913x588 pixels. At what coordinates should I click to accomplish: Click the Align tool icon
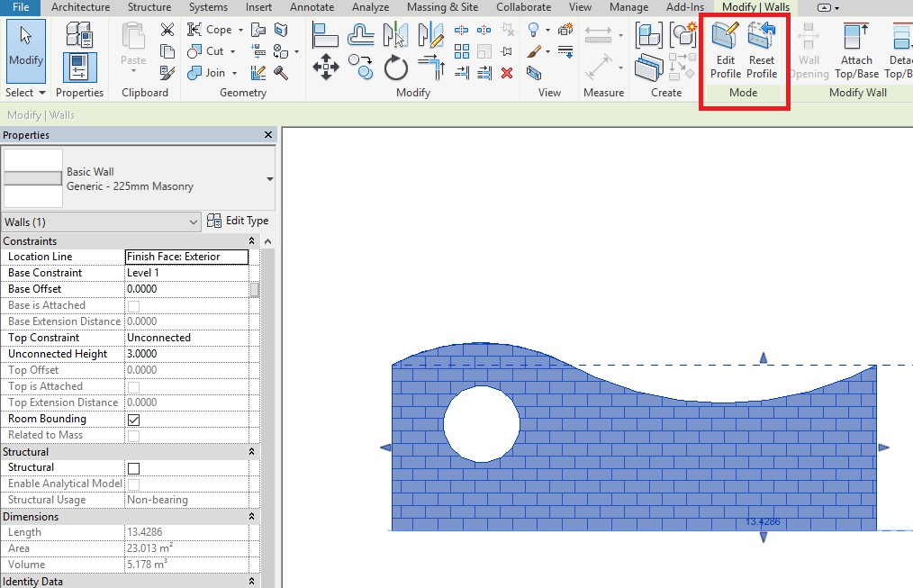click(325, 35)
